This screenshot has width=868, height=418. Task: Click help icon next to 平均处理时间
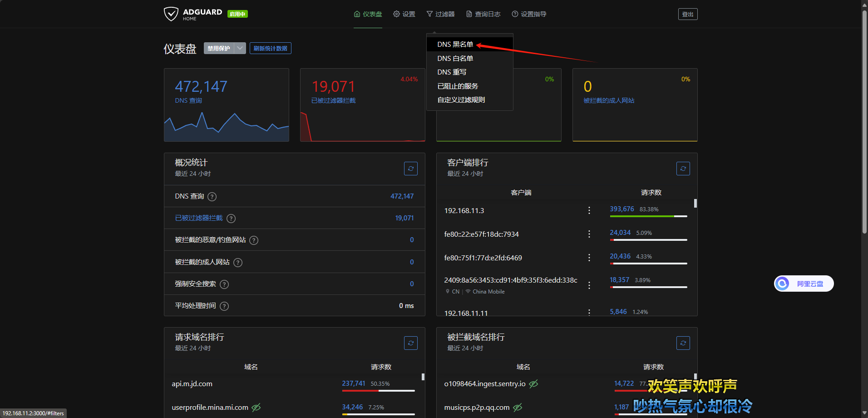(x=224, y=306)
